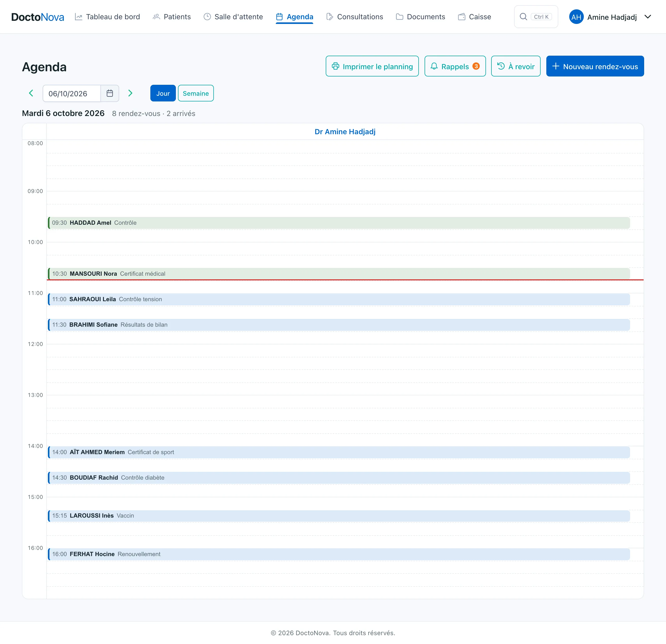The height and width of the screenshot is (644, 666).
Task: Open 14:30 BOUDIAF Rachid appointment
Action: [339, 478]
